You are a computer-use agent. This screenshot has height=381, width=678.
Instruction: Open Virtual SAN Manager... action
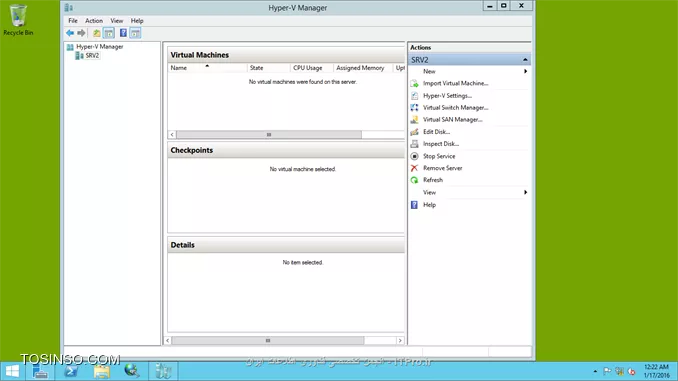(x=452, y=120)
